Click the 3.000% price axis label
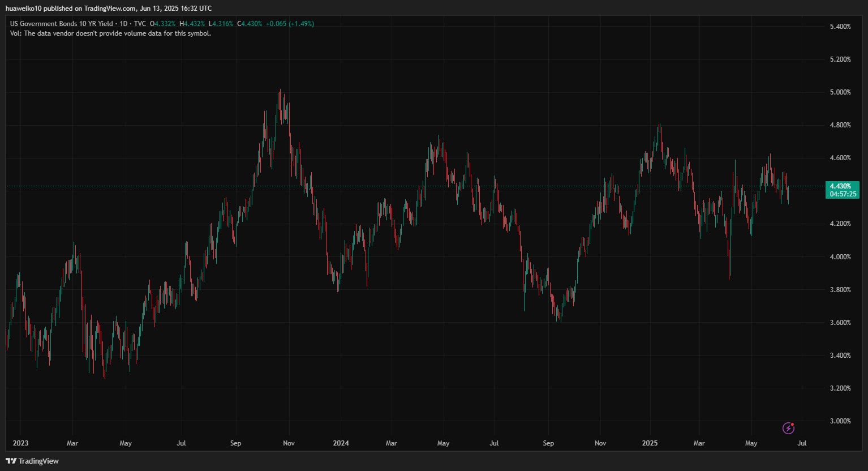The width and height of the screenshot is (868, 471). point(840,421)
